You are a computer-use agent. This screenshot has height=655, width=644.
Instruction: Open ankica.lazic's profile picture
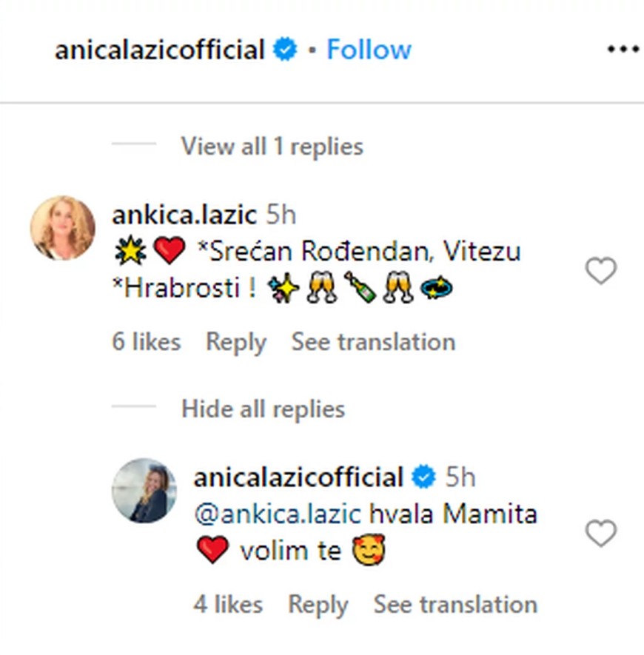tap(62, 228)
